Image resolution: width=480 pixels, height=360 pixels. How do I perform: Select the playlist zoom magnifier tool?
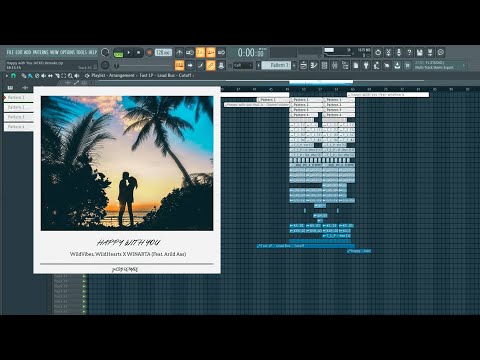pos(70,76)
